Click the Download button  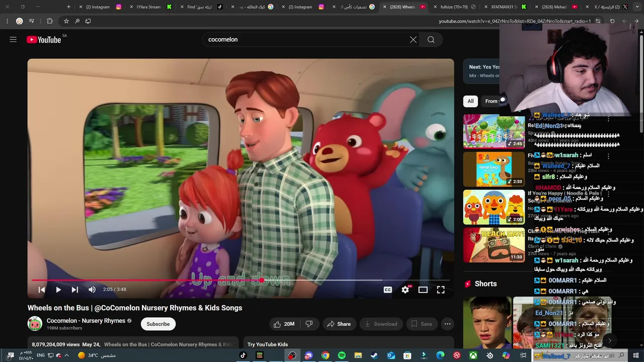click(x=381, y=324)
